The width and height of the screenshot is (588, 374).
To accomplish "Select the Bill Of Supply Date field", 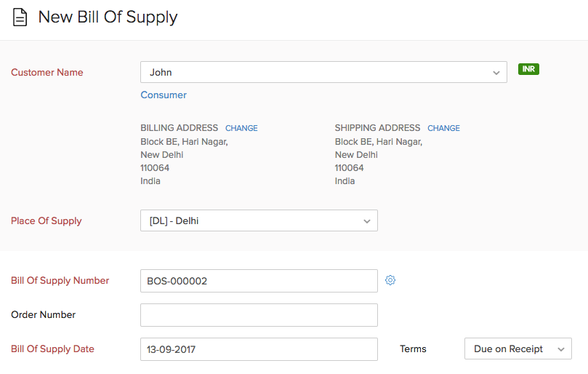I will click(x=259, y=349).
